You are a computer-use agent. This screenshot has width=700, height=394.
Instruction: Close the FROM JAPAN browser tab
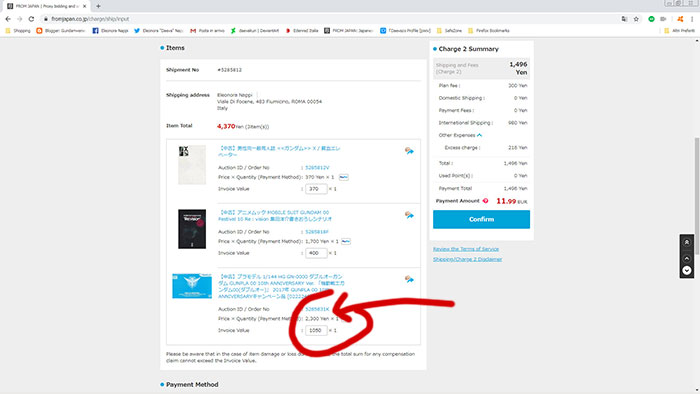pyautogui.click(x=84, y=6)
